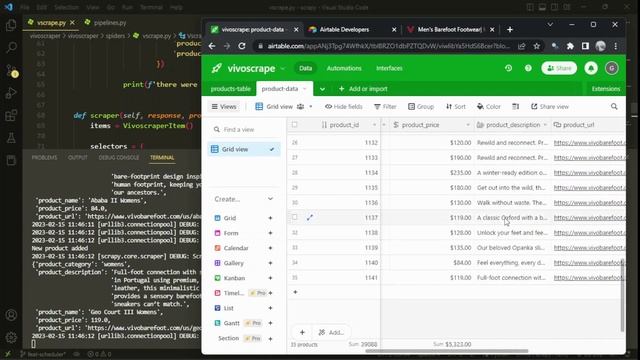Image resolution: width=640 pixels, height=360 pixels.
Task: Click the Sort button
Action: (x=456, y=107)
